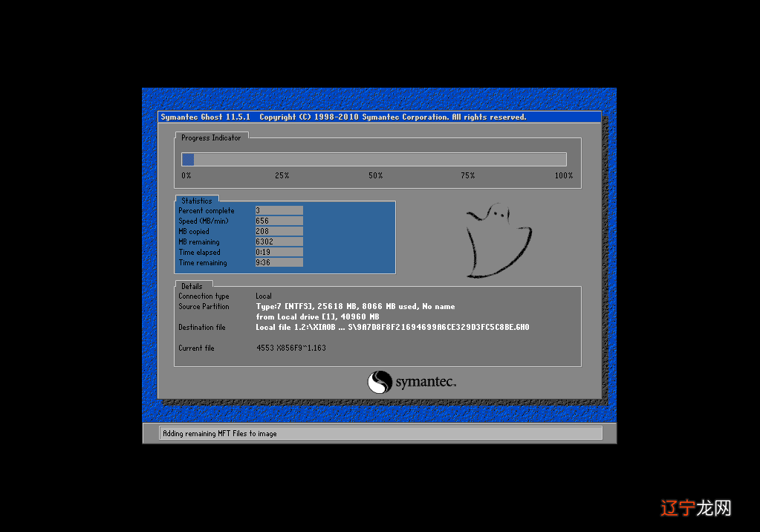Select the 0% progress label
The height and width of the screenshot is (532, 760).
coord(186,175)
